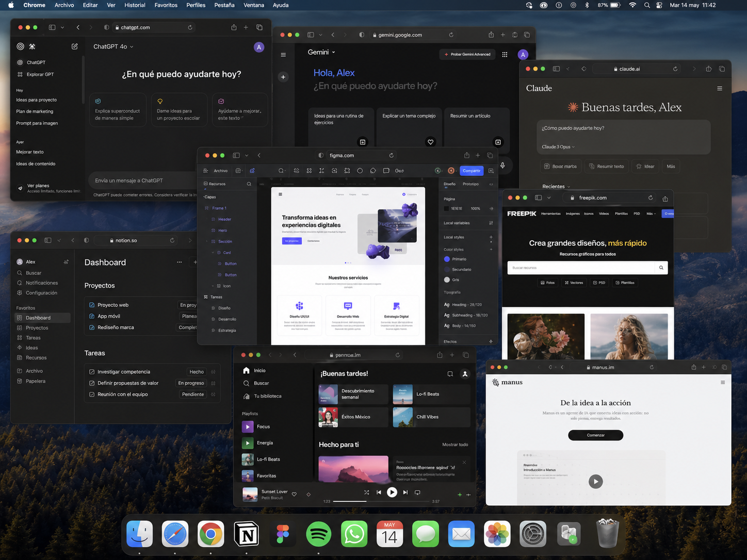
Task: Reload the chatgpt.com page
Action: pyautogui.click(x=190, y=27)
